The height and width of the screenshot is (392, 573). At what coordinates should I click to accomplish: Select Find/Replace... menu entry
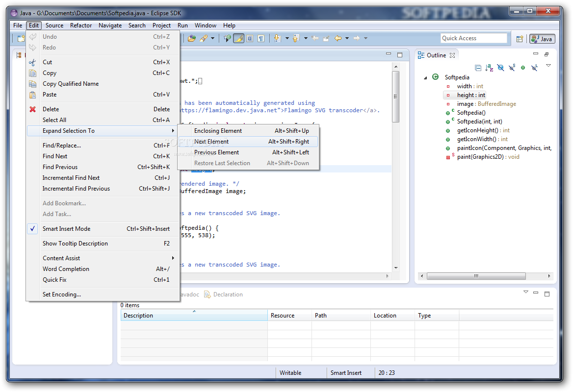tap(103, 145)
